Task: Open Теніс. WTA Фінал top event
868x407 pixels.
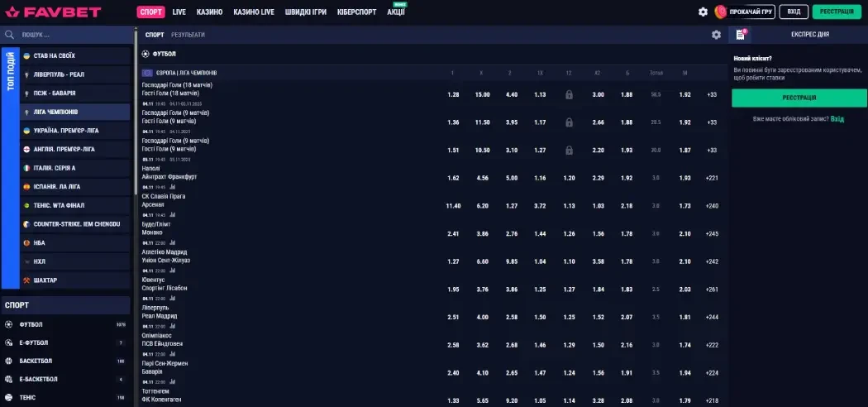Action: tap(74, 205)
